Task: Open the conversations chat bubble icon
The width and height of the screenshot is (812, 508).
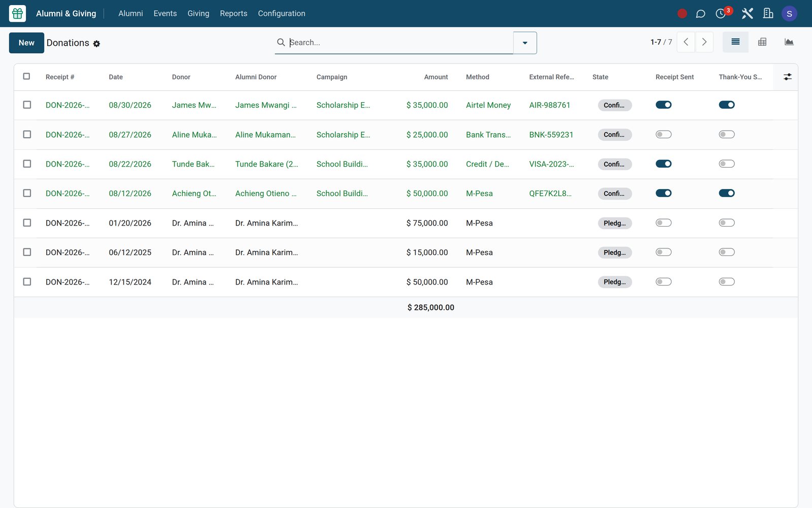Action: pos(700,14)
